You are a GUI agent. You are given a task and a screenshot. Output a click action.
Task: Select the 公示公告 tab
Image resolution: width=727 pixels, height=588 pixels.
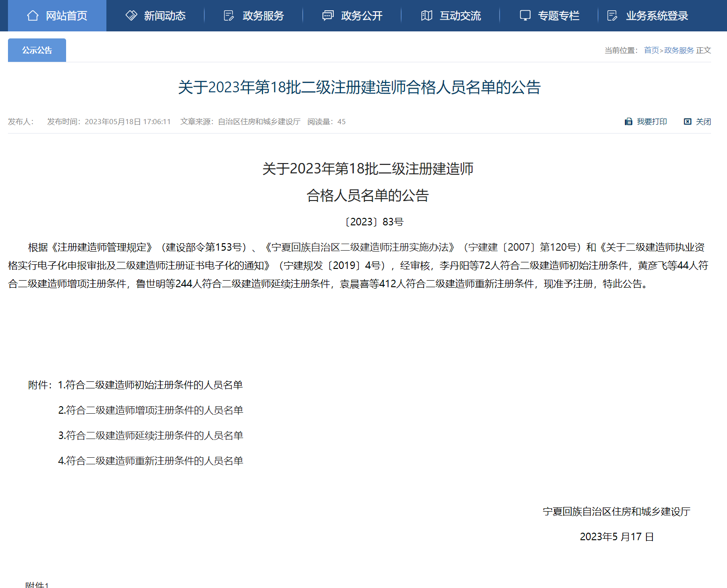[x=37, y=50]
